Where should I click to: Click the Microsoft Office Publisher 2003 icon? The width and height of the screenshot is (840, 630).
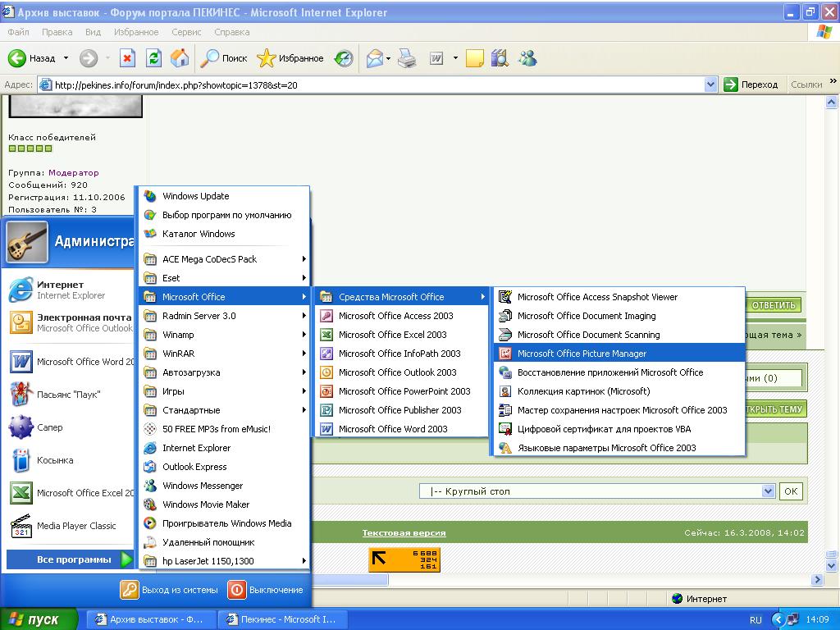(x=326, y=410)
